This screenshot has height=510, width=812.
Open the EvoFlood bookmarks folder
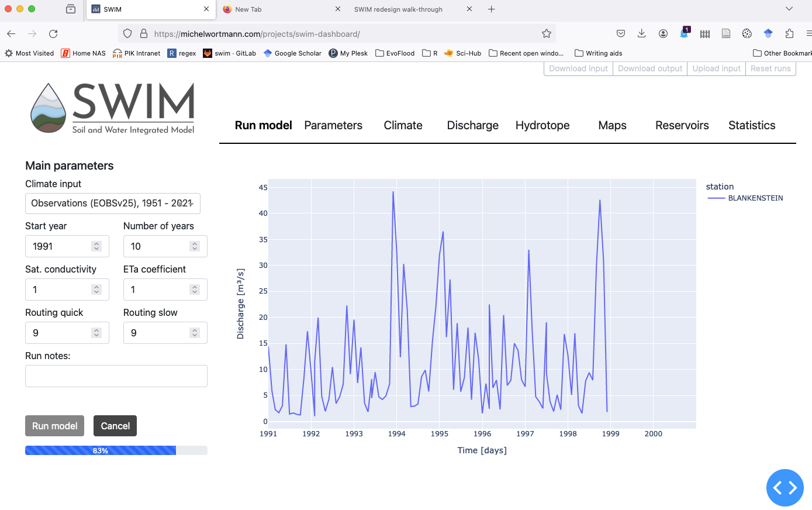click(x=395, y=53)
